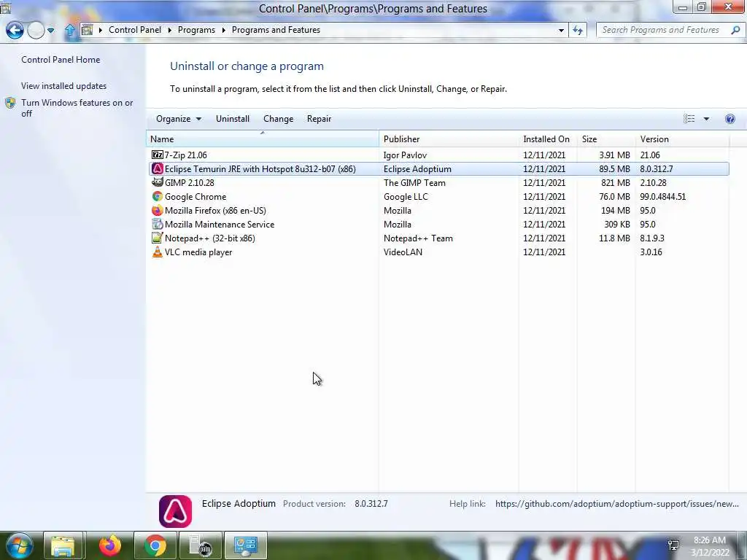
Task: Sort by the Size column header
Action: (606, 139)
